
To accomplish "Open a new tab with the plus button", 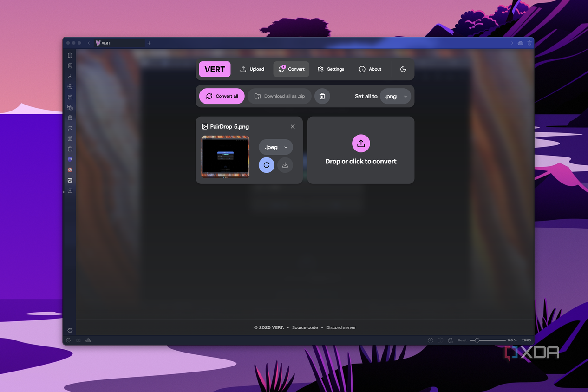I will pos(149,43).
